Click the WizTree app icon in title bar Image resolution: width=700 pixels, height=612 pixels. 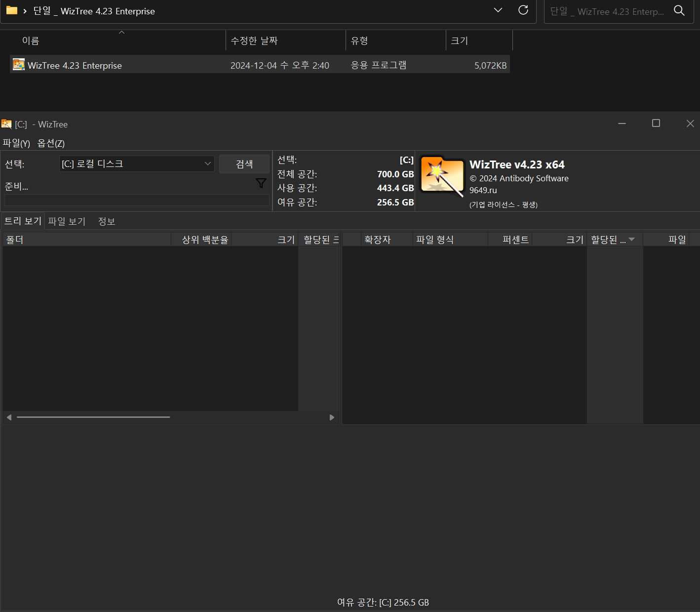point(6,124)
